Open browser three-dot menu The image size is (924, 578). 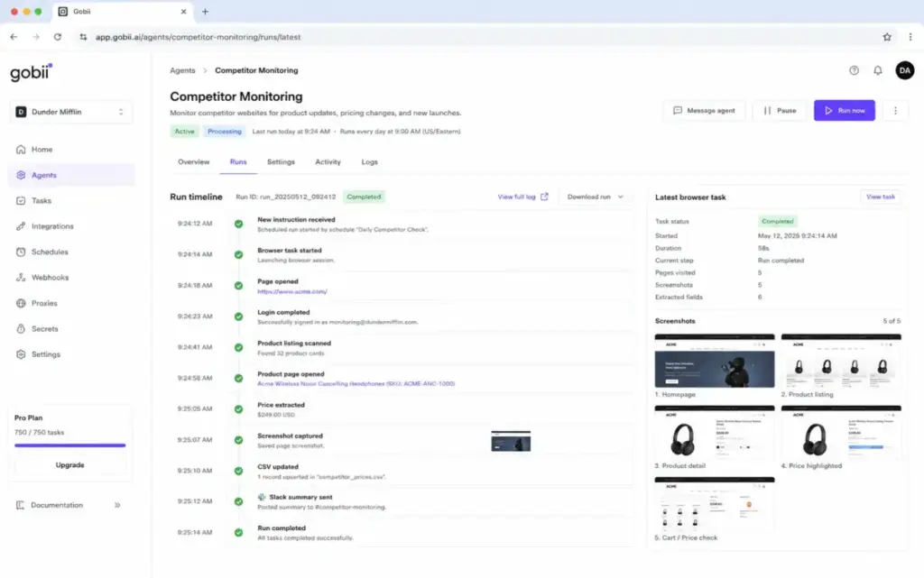click(910, 36)
